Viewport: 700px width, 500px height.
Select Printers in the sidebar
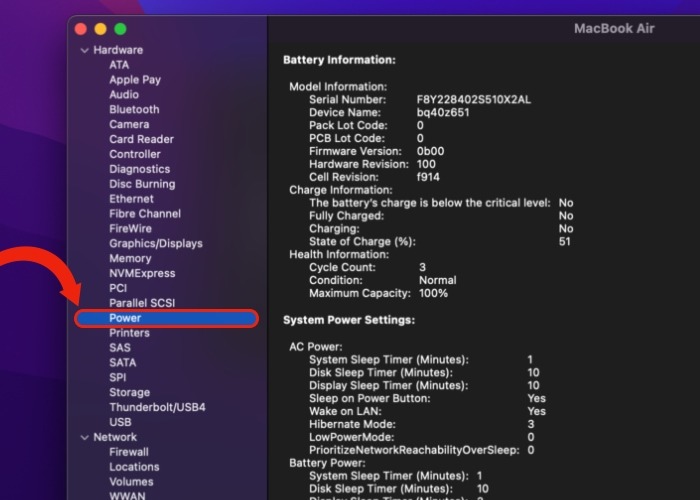[129, 333]
